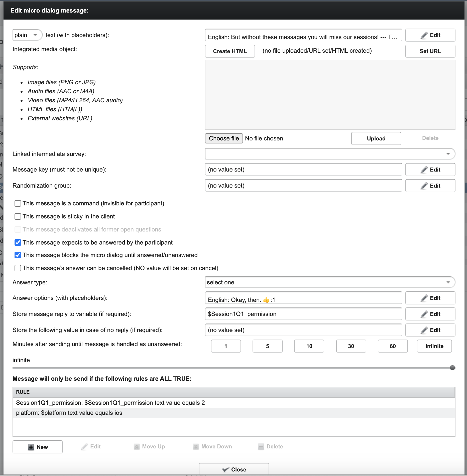This screenshot has height=476, width=467.
Task: Select the Session1Q1_permission rule row
Action: [110, 403]
